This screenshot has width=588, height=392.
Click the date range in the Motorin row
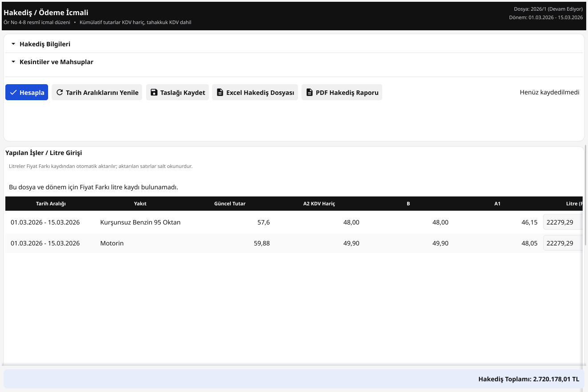click(x=45, y=243)
